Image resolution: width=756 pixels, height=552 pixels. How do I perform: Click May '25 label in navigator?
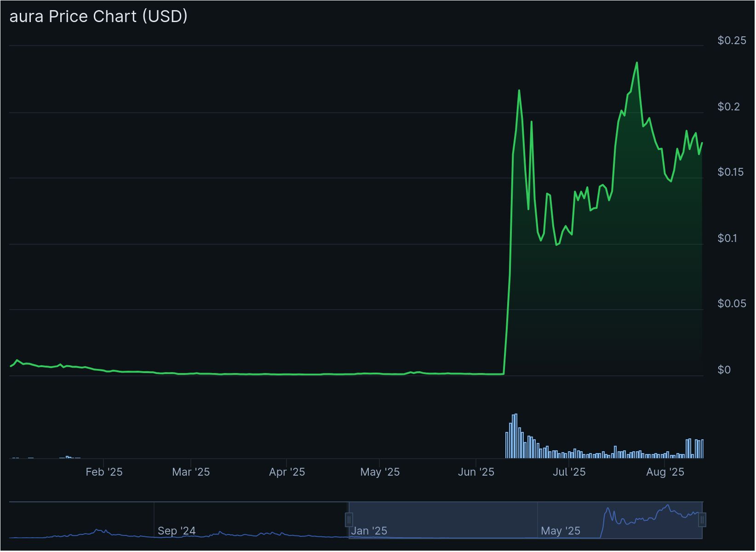pos(561,531)
